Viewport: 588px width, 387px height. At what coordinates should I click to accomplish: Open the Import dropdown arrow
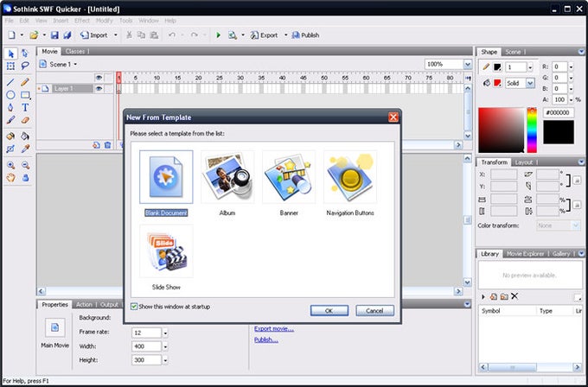click(x=116, y=35)
